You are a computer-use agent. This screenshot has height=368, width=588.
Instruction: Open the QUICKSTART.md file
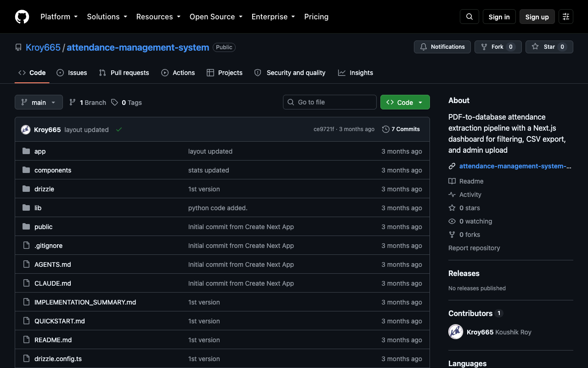coord(60,321)
